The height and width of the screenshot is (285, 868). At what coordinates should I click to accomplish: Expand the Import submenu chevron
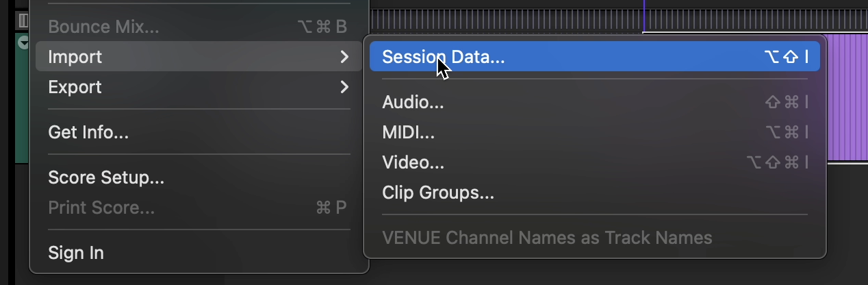(344, 57)
